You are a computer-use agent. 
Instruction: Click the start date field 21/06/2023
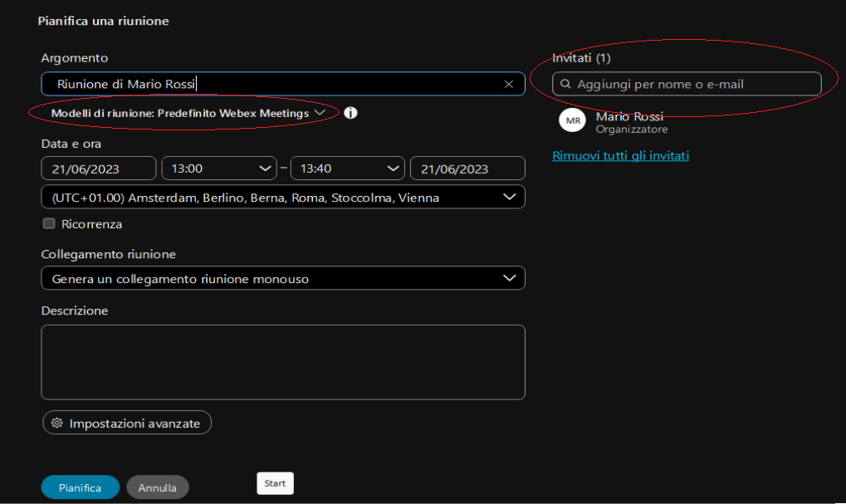(98, 169)
